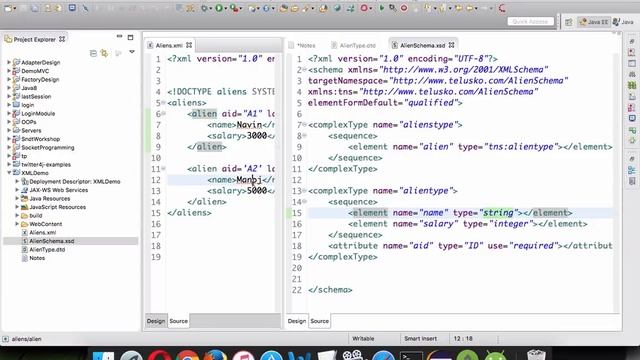The image size is (640, 360).
Task: Select the Deployment Descriptor: XMLDemo item
Action: [75, 182]
